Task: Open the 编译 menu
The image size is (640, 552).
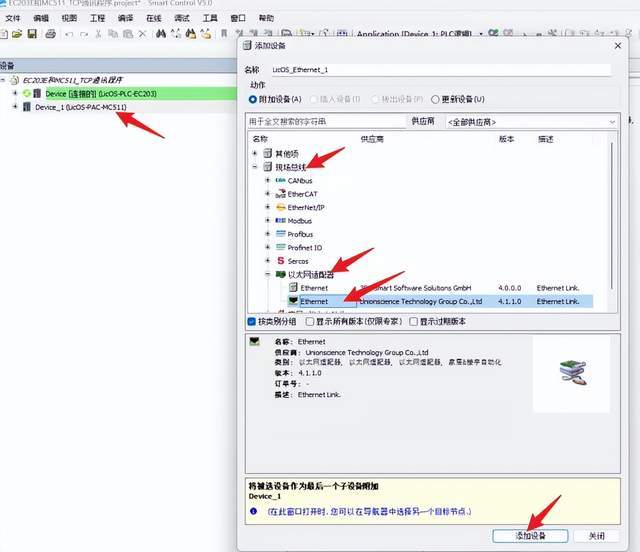Action: click(125, 18)
